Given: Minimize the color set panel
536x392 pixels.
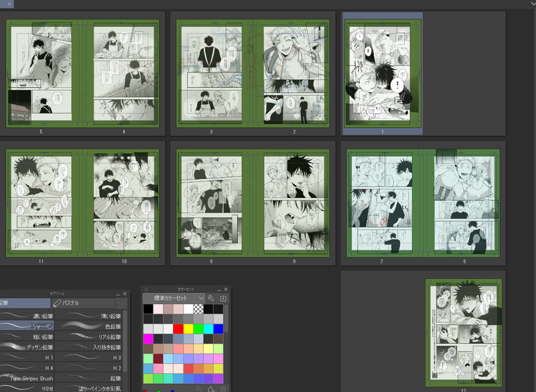Looking at the screenshot, I should (219, 289).
